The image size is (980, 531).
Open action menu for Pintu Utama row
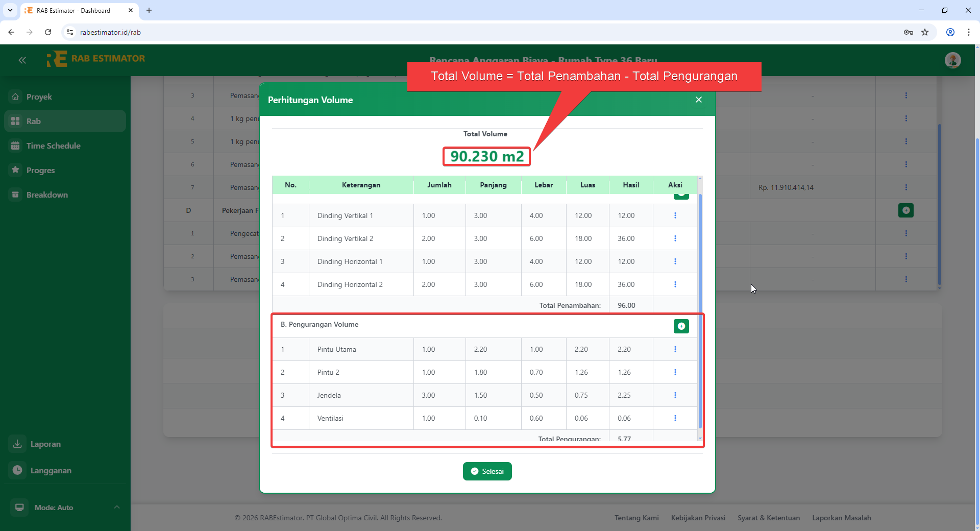click(675, 349)
